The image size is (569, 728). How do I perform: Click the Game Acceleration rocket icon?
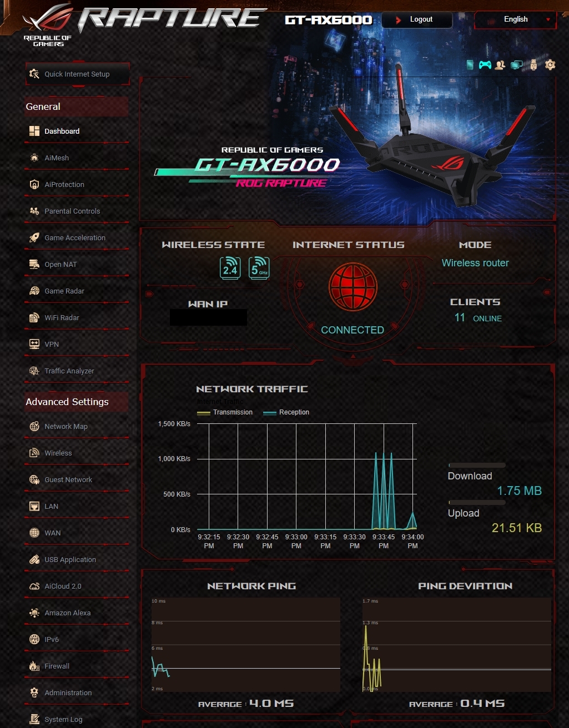click(x=34, y=237)
